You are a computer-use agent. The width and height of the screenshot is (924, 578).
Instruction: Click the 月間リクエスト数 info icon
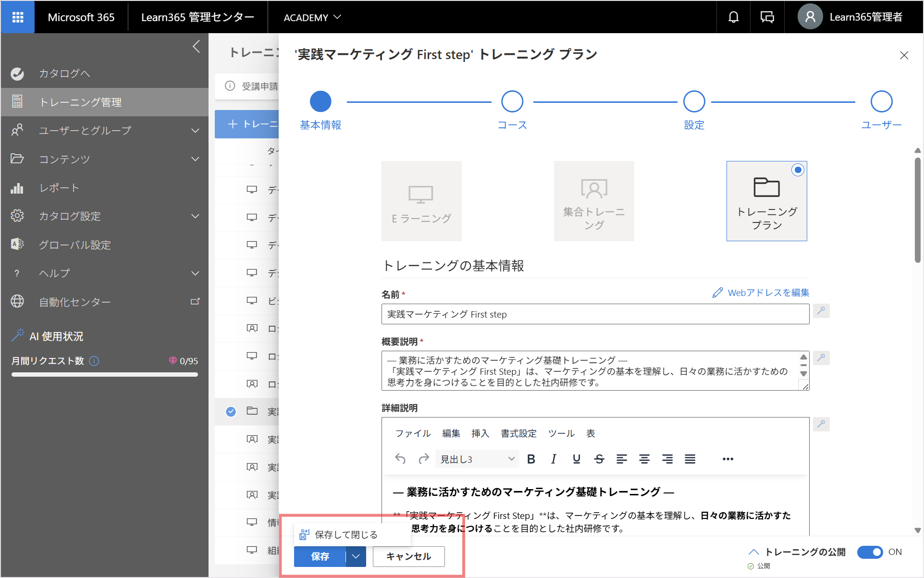click(94, 361)
